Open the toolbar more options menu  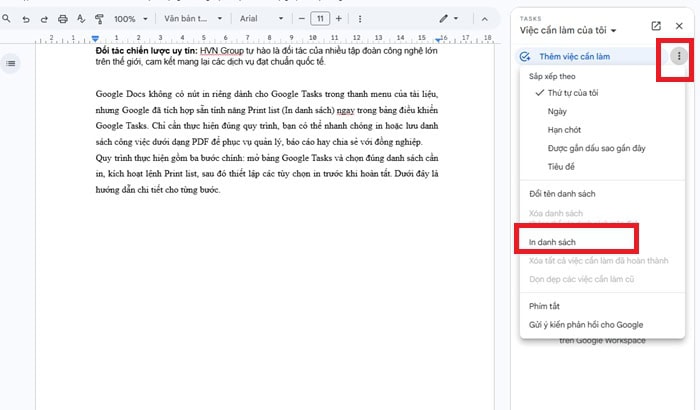[360, 19]
